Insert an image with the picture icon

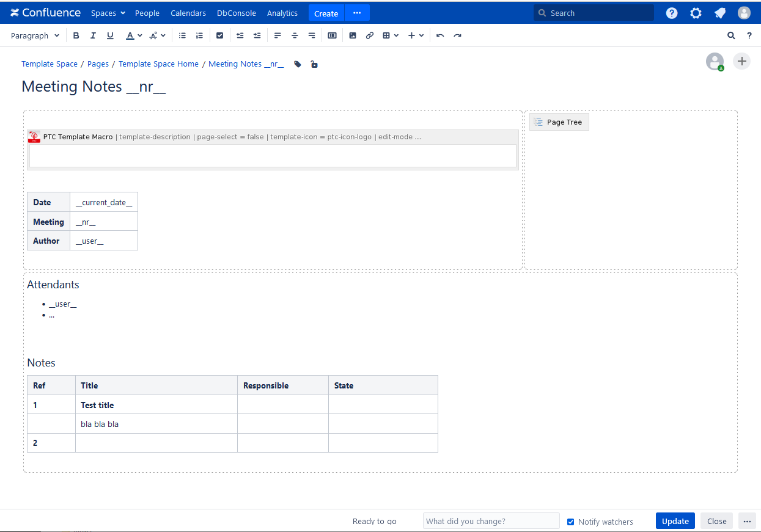[x=353, y=35]
